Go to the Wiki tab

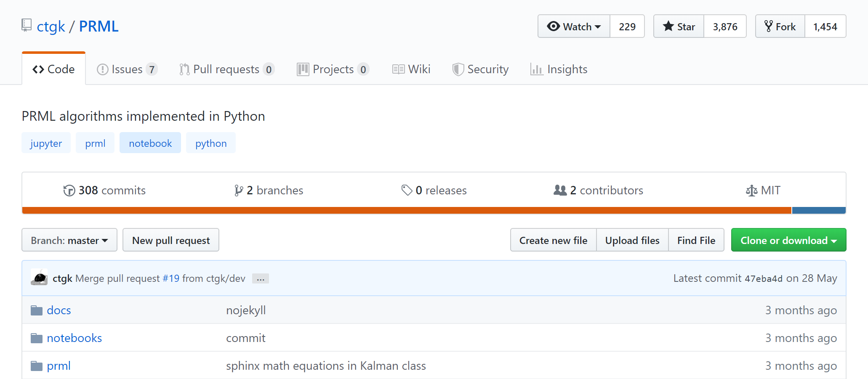click(411, 69)
